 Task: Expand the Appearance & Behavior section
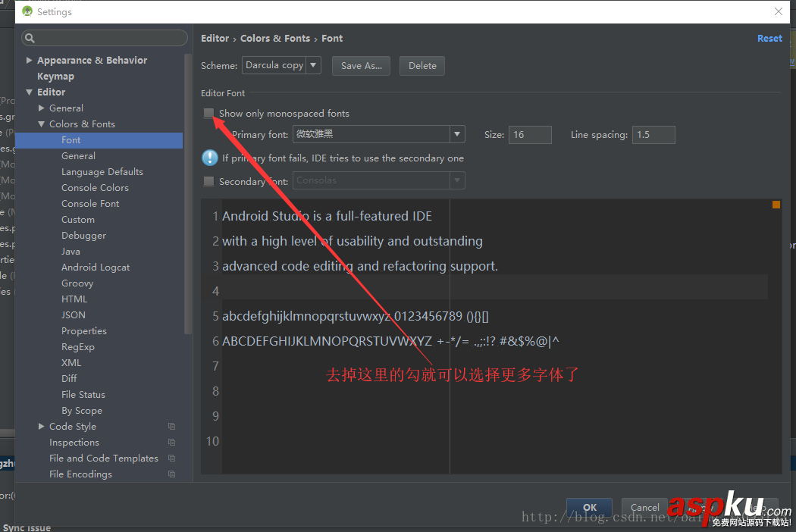pos(29,60)
